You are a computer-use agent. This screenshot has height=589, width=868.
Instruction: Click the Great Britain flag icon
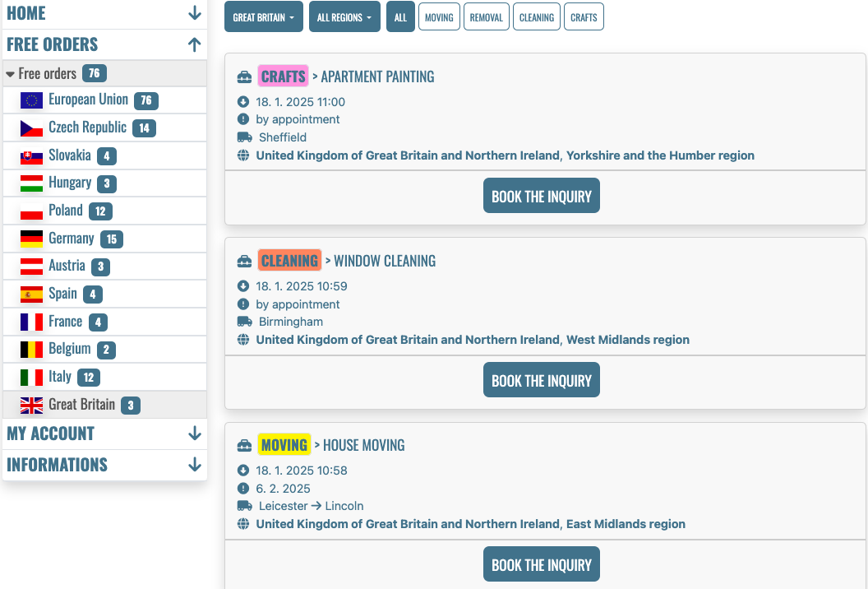coord(31,405)
